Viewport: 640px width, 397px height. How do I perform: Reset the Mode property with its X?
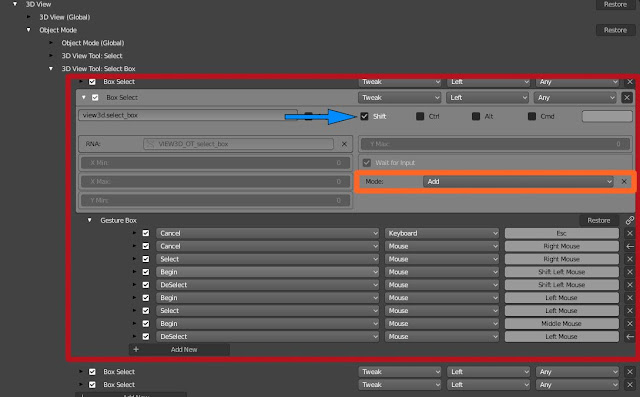coord(624,182)
